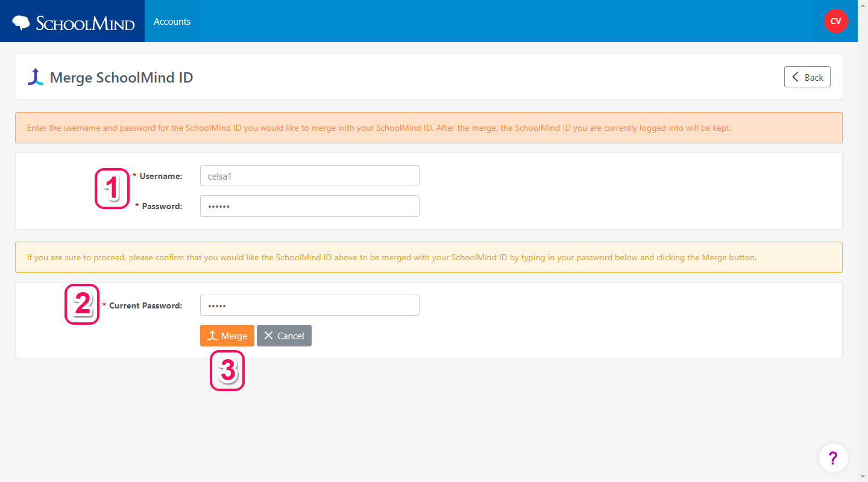Focus the Password input field
The height and width of the screenshot is (482, 868).
(x=310, y=206)
